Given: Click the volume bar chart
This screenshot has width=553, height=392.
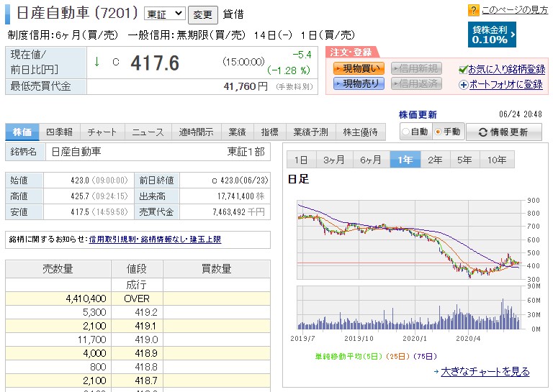Looking at the screenshot, I should pos(409,308).
